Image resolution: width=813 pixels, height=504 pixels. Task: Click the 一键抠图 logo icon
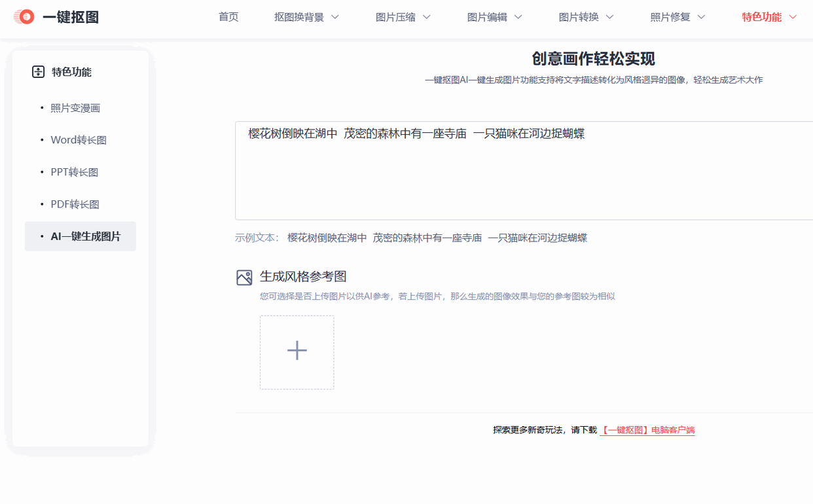[x=24, y=17]
